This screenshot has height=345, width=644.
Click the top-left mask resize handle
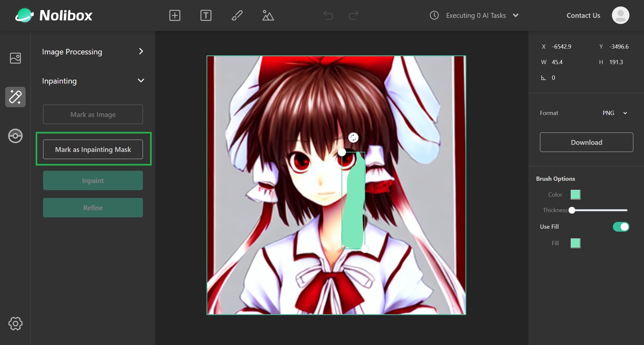[x=342, y=152]
